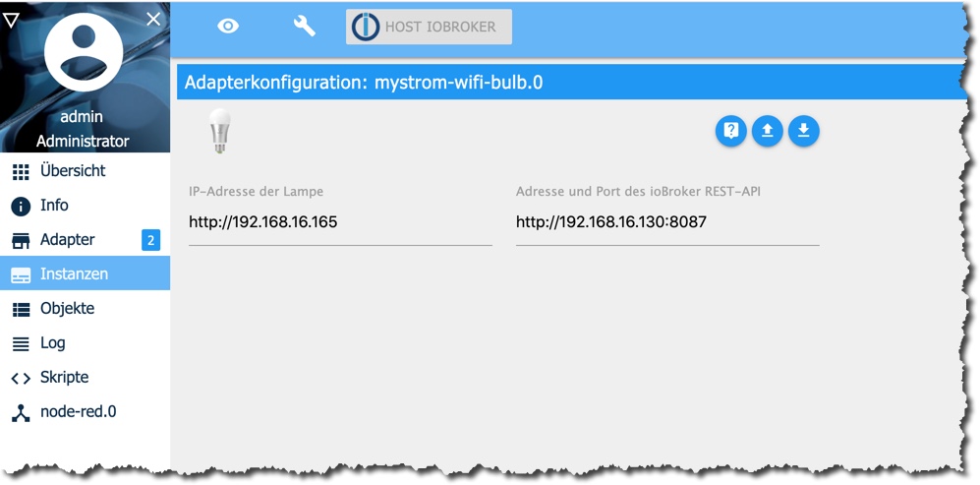Screen dimensions: 980x485
Task: Open the Log menu item
Action: 85,343
